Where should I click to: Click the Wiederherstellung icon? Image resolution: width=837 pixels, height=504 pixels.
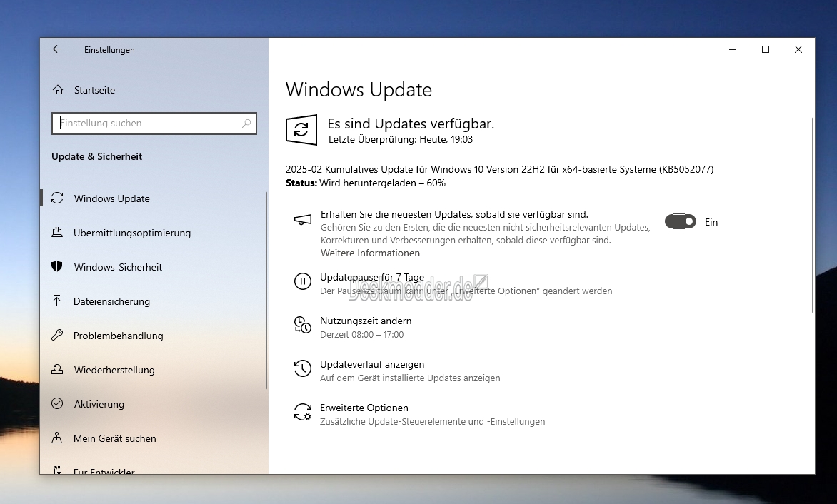pos(57,369)
